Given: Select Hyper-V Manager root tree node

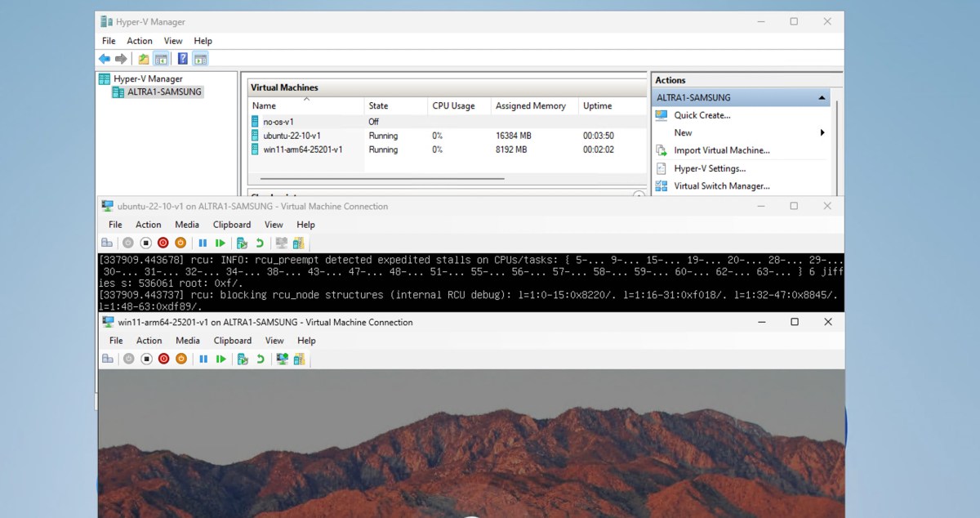Looking at the screenshot, I should pos(148,79).
